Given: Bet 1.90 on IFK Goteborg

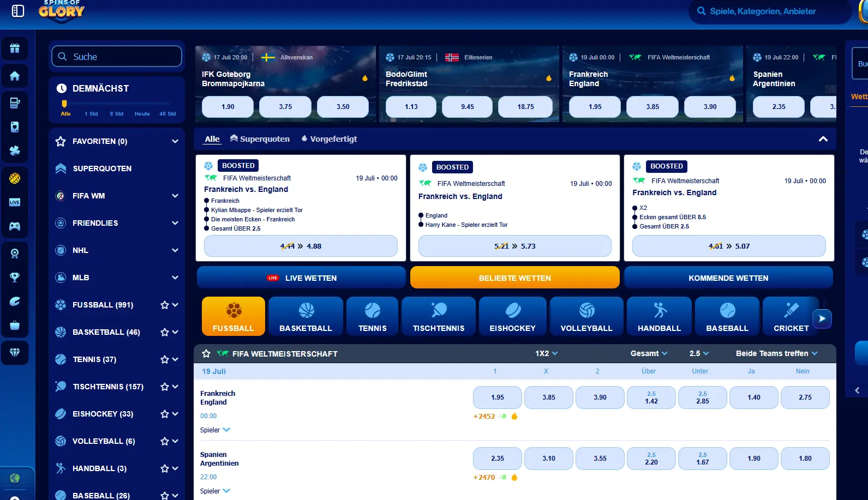Looking at the screenshot, I should (x=228, y=107).
